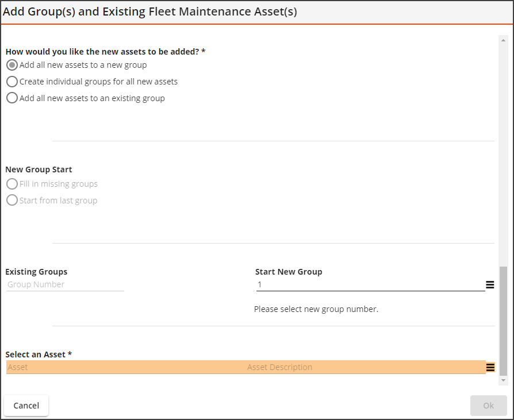Click 'Please select new group number.' text
Image resolution: width=514 pixels, height=420 pixels.
[x=316, y=309]
